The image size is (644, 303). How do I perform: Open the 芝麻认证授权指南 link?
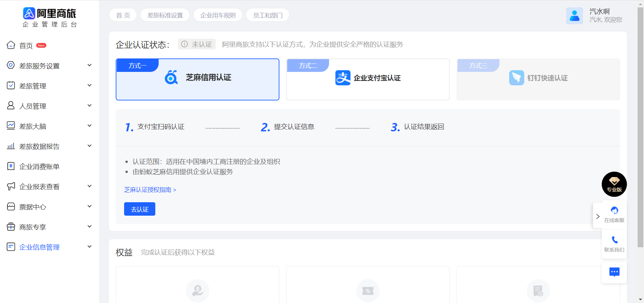[150, 190]
